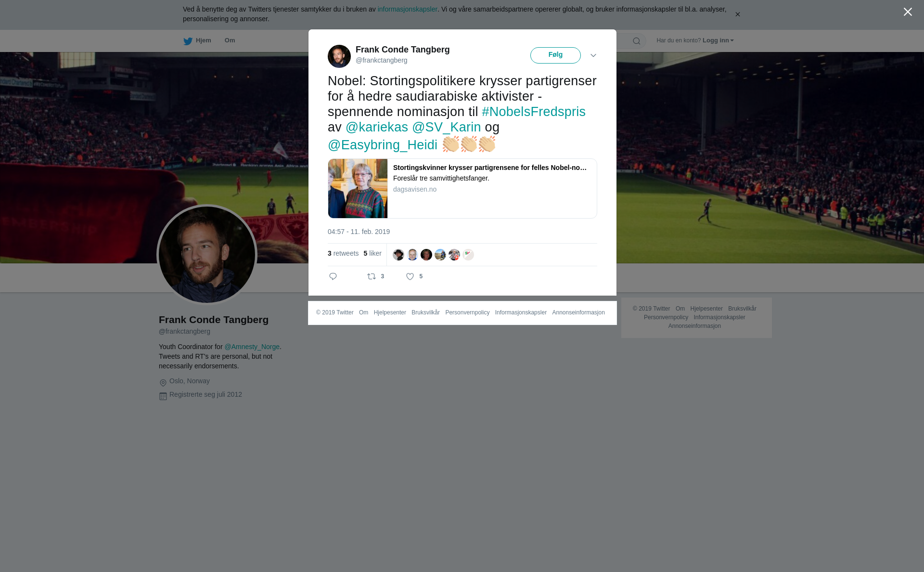Screen dimensions: 924x572
Task: Open the Logg inn dropdown
Action: click(x=718, y=40)
